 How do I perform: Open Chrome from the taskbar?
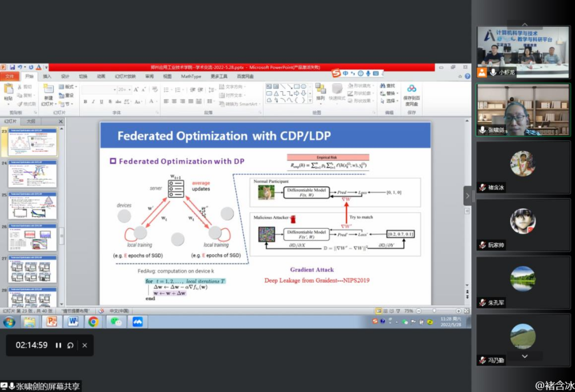93,322
